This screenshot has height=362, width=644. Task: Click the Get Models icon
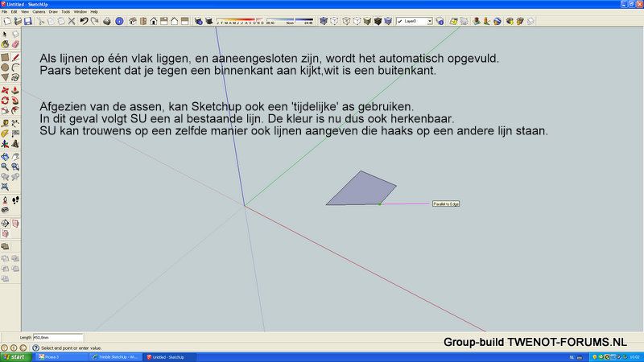tap(510, 21)
